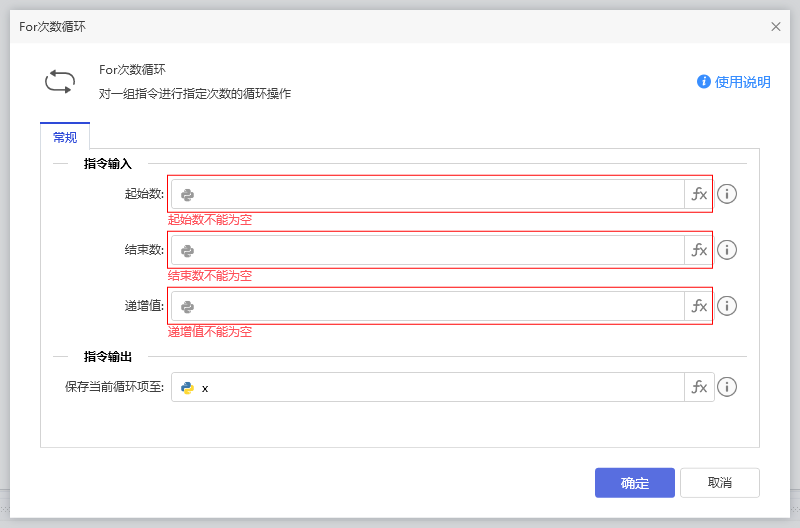Show info tooltip for 递增值
The image size is (800, 528).
tap(727, 306)
